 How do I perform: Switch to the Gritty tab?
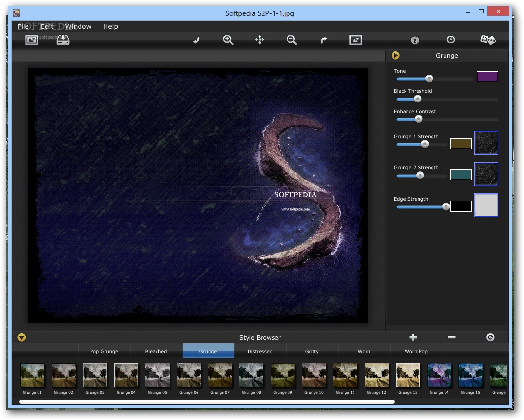pyautogui.click(x=312, y=351)
